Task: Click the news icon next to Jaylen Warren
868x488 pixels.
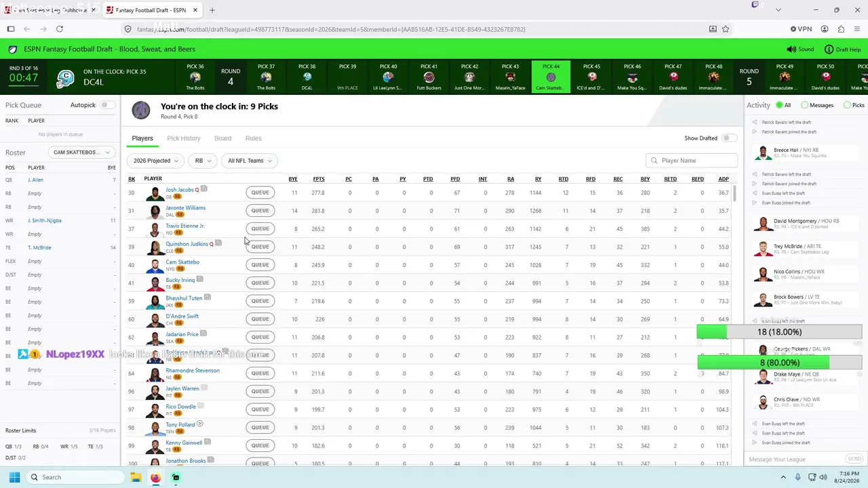Action: 204,388
